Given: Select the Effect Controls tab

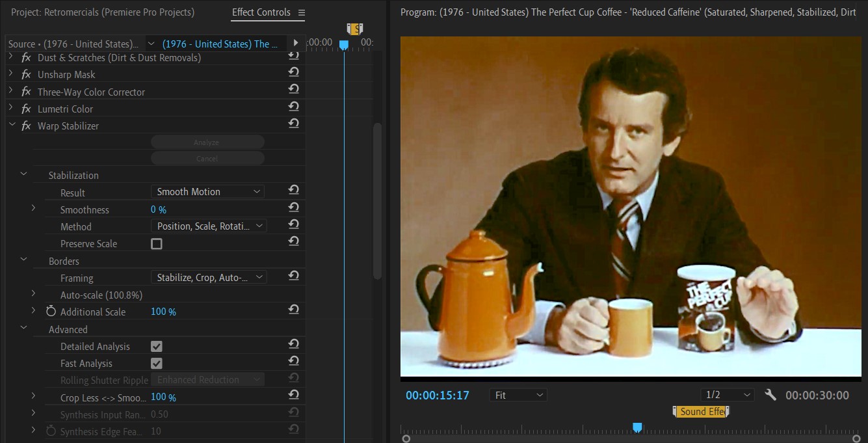Looking at the screenshot, I should pyautogui.click(x=261, y=12).
